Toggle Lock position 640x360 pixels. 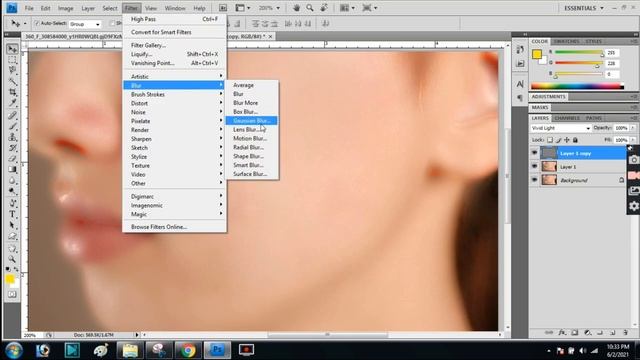coord(567,140)
